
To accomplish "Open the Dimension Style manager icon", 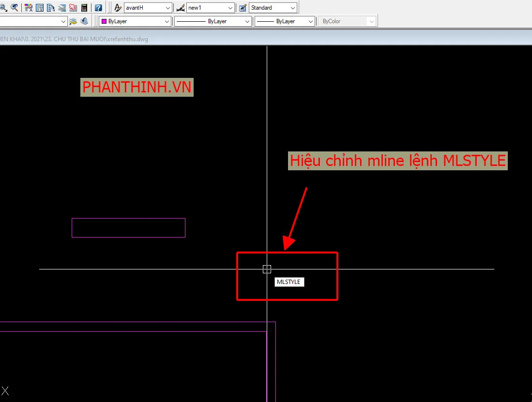I will point(181,7).
